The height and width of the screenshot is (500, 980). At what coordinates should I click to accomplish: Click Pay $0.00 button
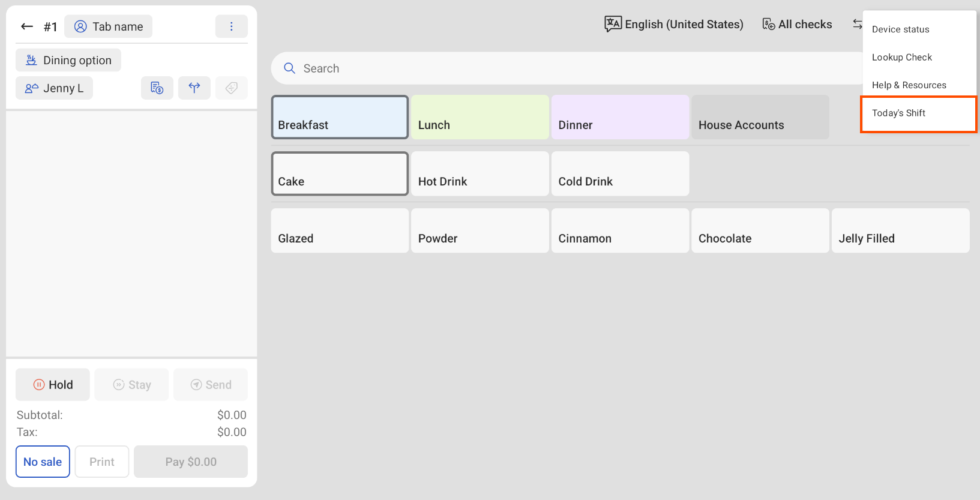(191, 462)
